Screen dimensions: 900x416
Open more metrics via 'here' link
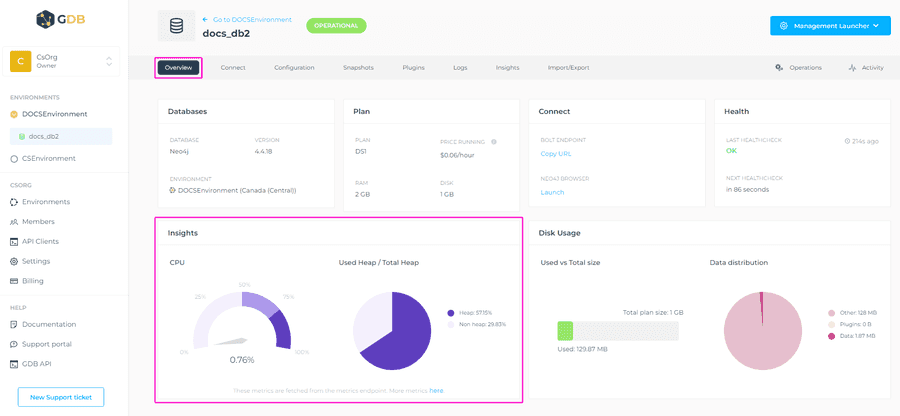[436, 391]
